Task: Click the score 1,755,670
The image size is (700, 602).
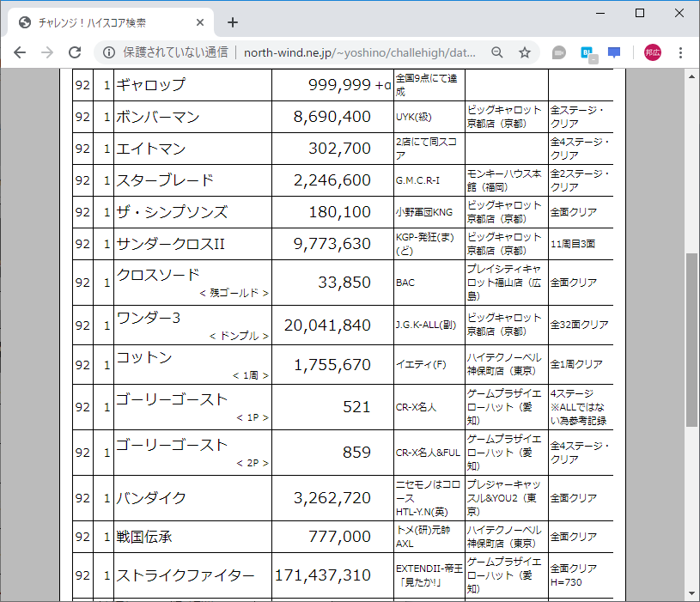Action: [332, 365]
